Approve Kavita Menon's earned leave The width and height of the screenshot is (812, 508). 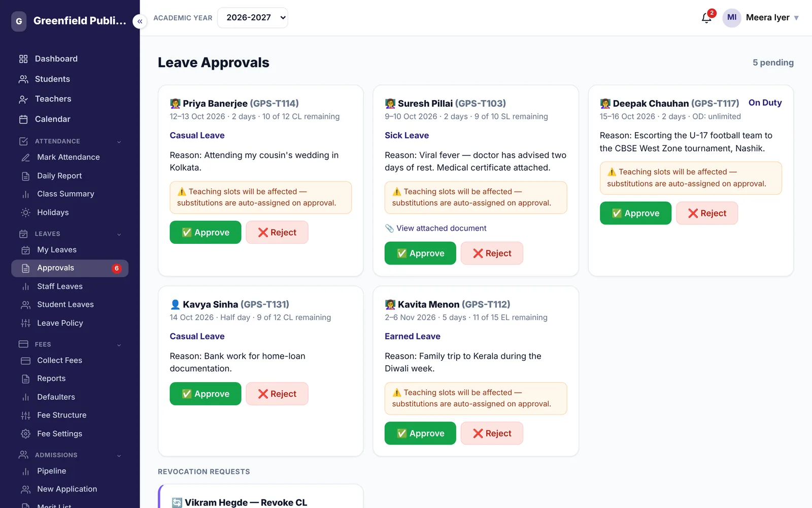tap(420, 433)
